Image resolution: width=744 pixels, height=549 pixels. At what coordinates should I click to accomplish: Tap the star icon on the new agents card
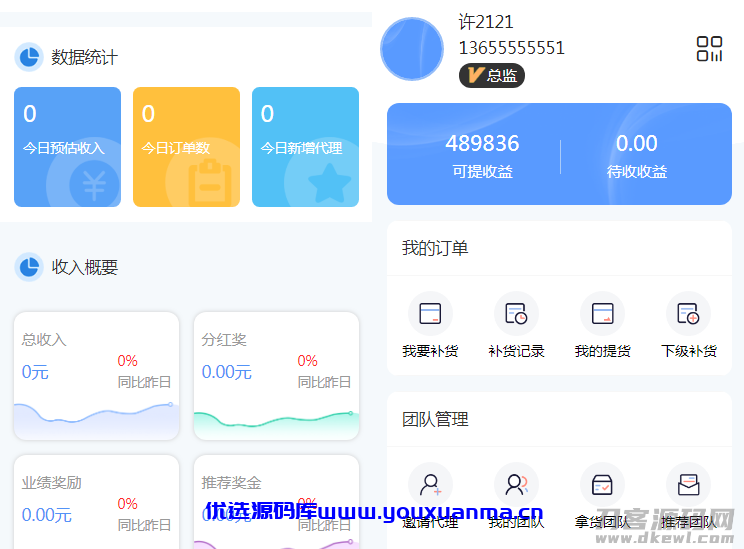point(329,183)
